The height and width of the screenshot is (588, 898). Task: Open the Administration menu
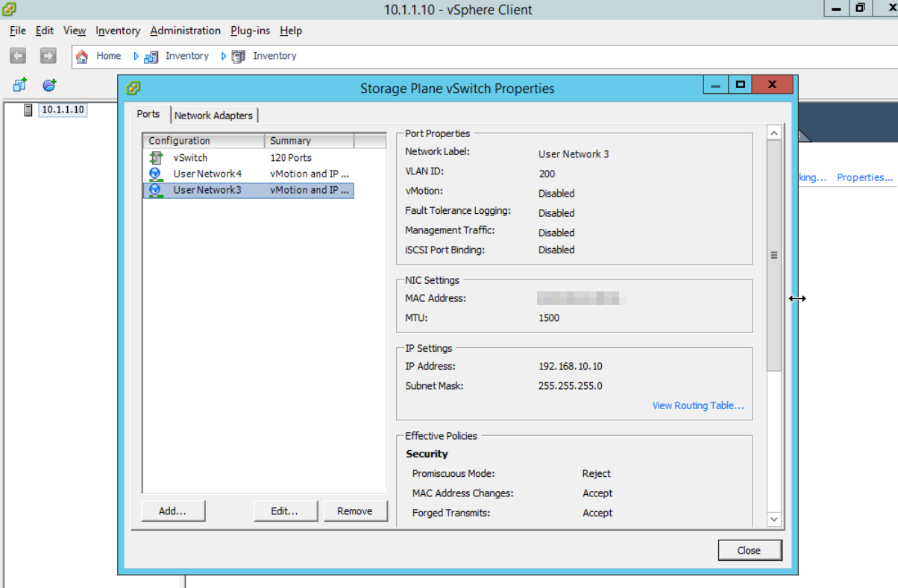click(x=185, y=31)
